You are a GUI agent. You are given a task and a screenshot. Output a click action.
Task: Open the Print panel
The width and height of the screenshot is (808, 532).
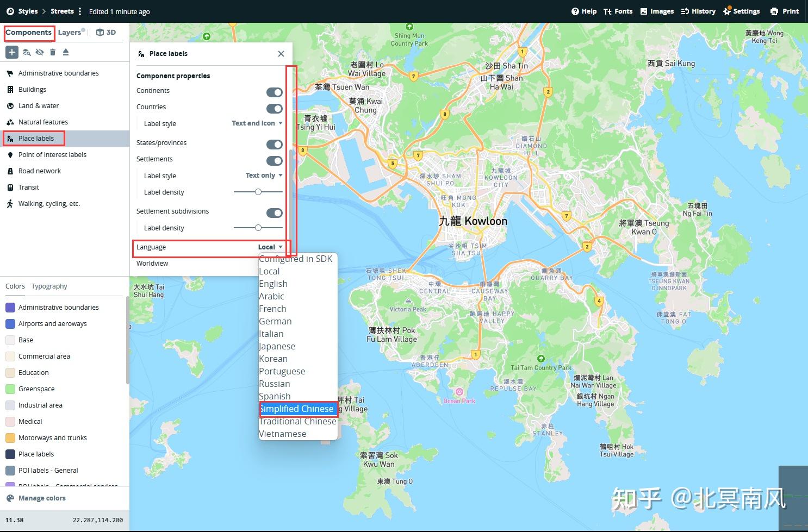(785, 11)
